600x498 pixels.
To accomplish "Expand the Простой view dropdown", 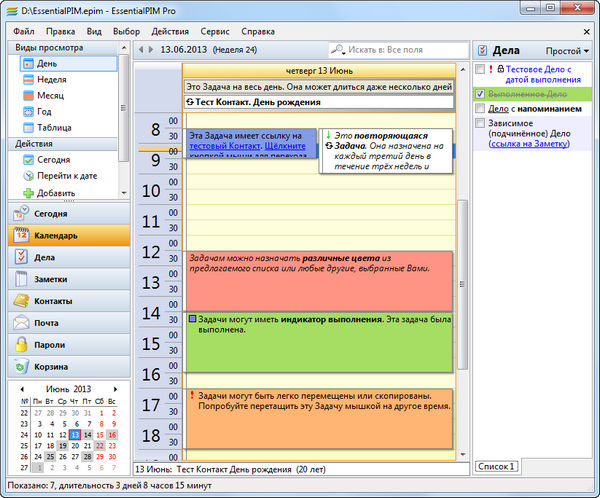I will (568, 50).
